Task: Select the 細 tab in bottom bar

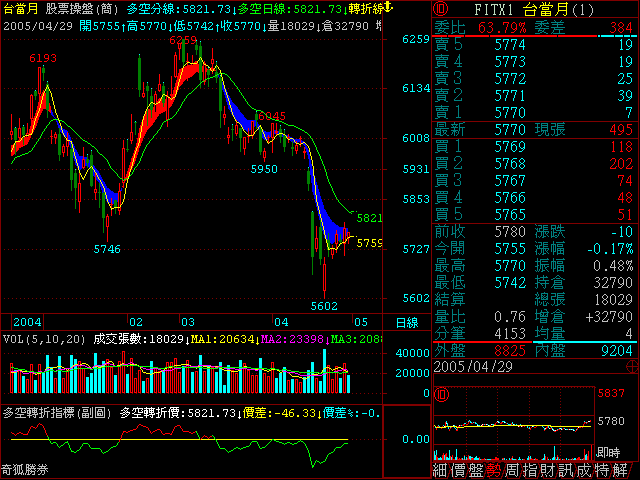Action: [x=440, y=470]
